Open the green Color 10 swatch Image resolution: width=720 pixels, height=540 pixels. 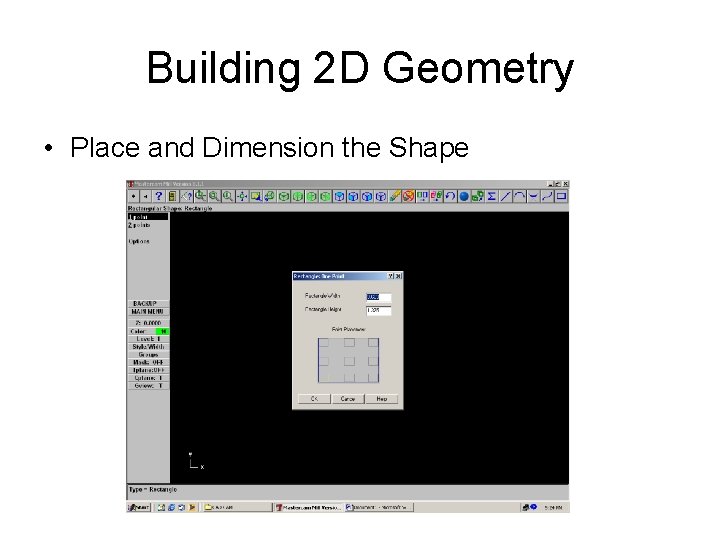(163, 331)
